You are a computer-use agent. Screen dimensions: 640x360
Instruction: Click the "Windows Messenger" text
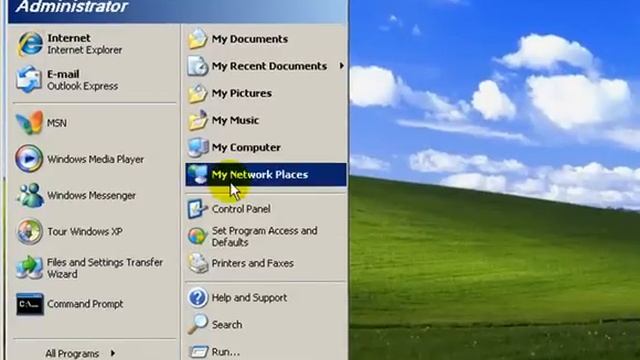point(91,196)
